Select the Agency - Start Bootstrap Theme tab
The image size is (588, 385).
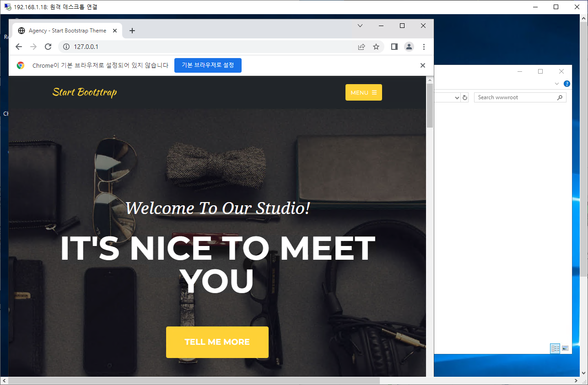coord(67,31)
